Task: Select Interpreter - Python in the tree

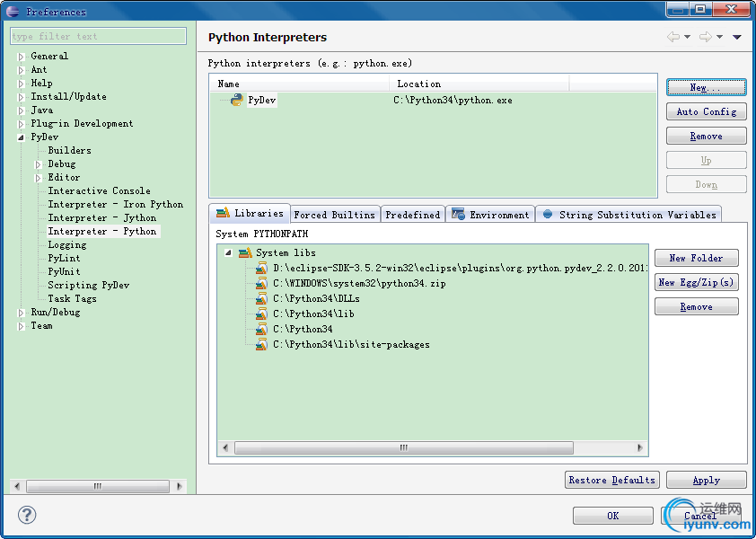Action: 101,231
